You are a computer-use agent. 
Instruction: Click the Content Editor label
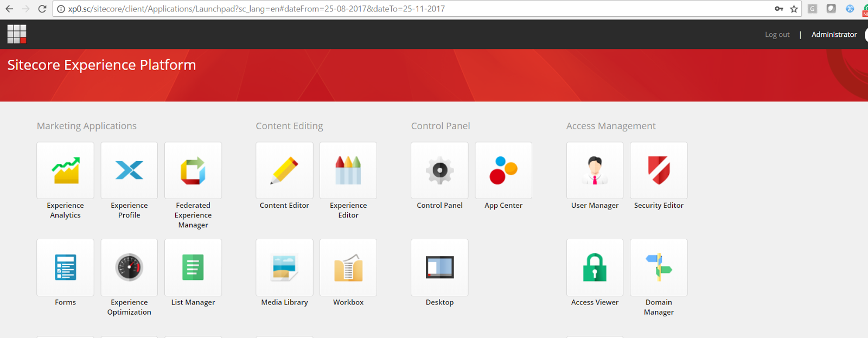coord(284,205)
